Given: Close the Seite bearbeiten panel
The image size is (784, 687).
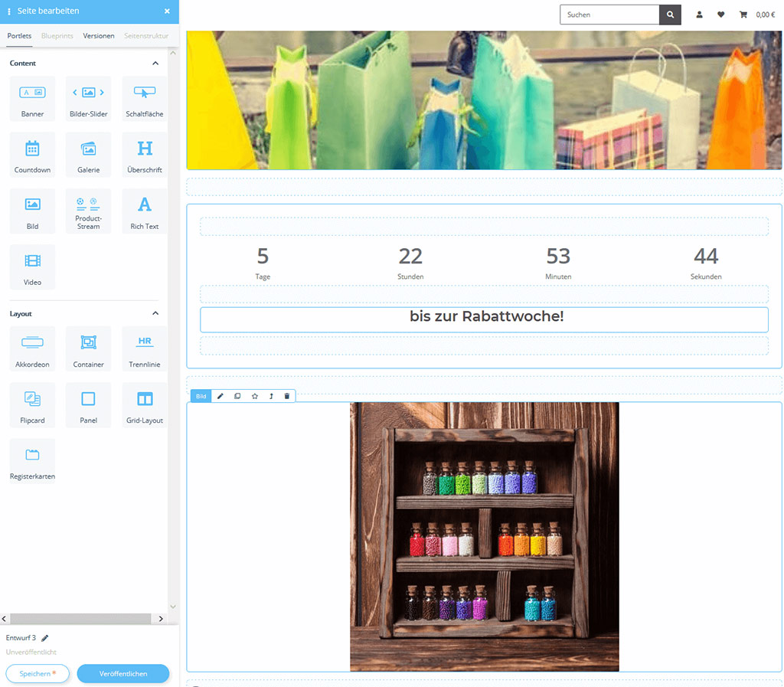Looking at the screenshot, I should pyautogui.click(x=167, y=11).
